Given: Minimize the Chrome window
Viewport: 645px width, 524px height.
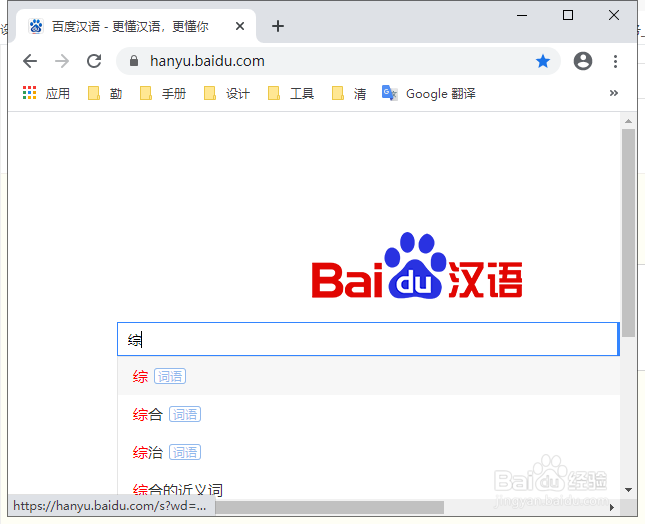Looking at the screenshot, I should pos(522,15).
